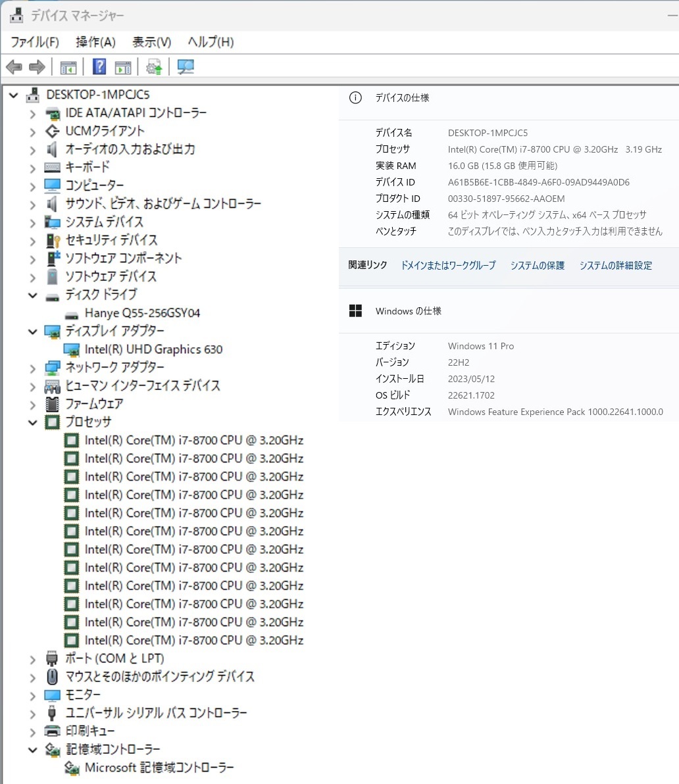Click the info icon beside デバイスの仕様

[355, 97]
